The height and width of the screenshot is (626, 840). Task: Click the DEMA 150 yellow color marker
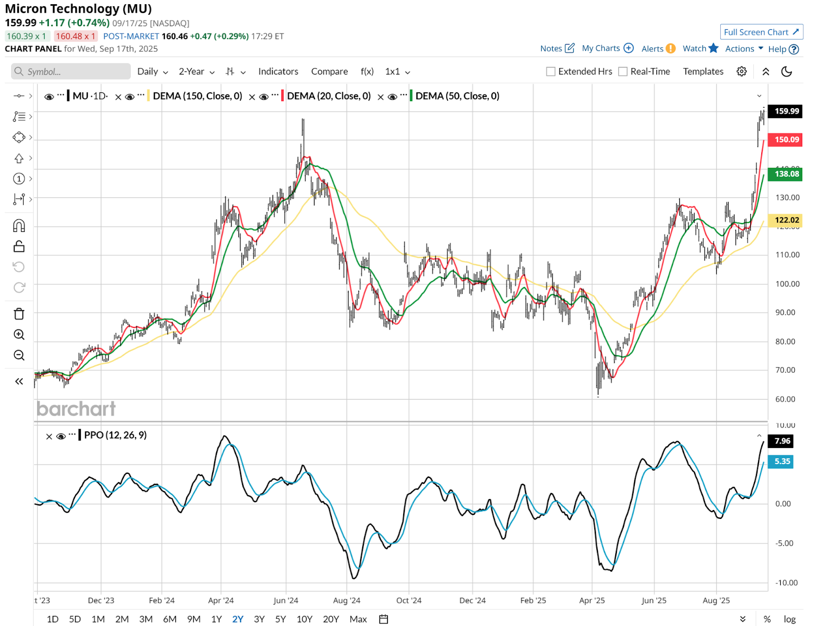click(x=149, y=96)
